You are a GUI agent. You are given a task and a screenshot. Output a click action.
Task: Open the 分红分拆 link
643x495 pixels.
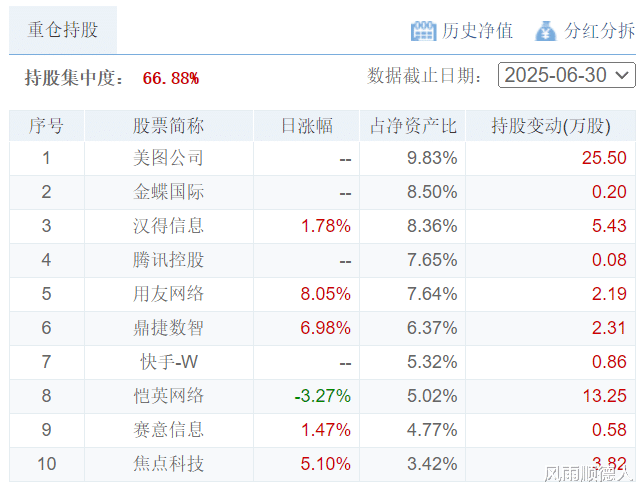click(x=599, y=31)
